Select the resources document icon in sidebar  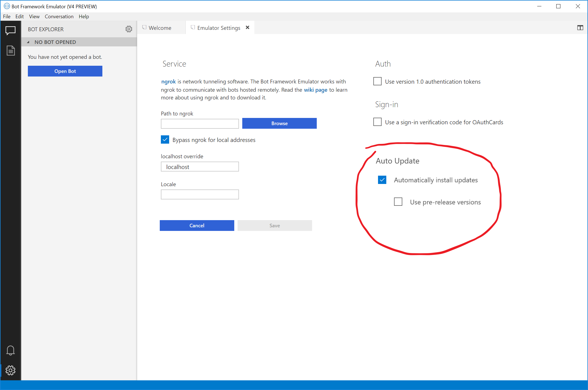coord(10,50)
